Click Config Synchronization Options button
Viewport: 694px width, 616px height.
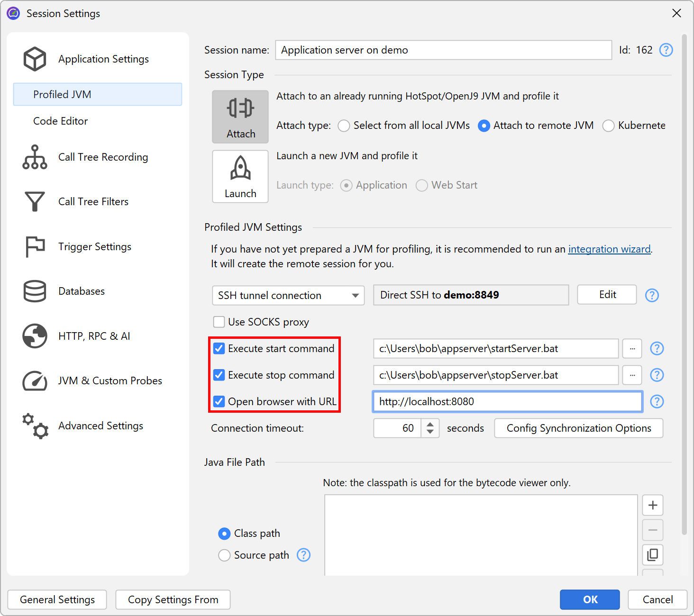pos(578,428)
